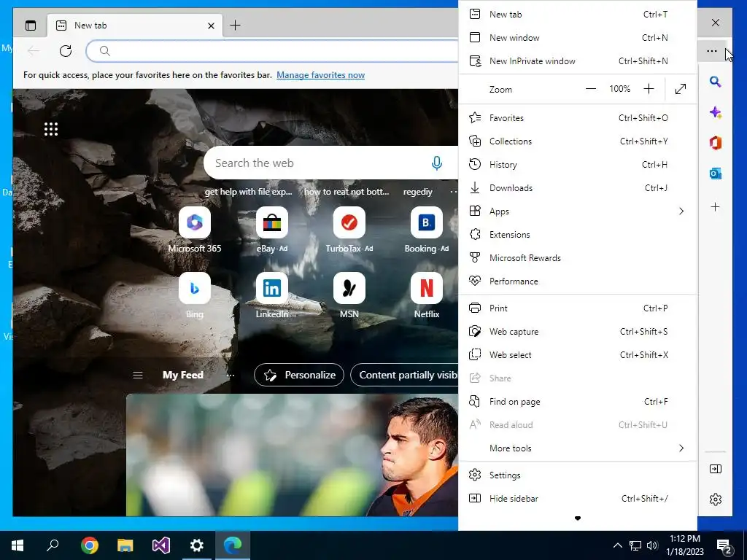Open the Content partially visible dropdown
The width and height of the screenshot is (747, 560).
[404, 376]
